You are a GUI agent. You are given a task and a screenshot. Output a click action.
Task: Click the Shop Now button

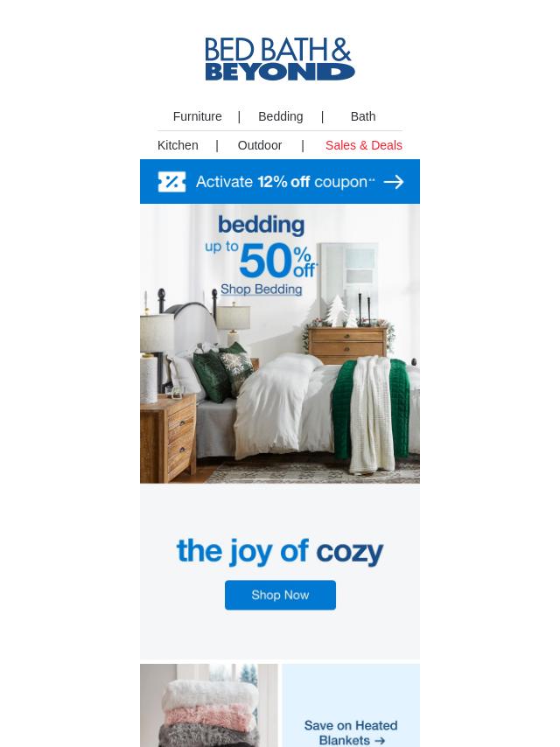(x=280, y=595)
